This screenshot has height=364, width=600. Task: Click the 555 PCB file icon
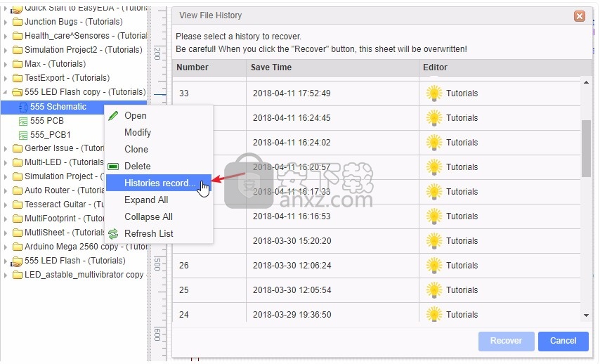pyautogui.click(x=23, y=121)
